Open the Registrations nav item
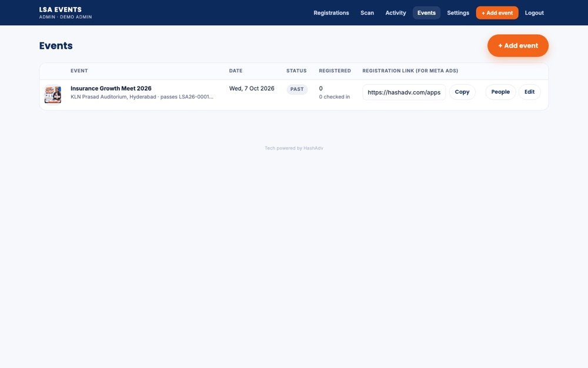 331,13
